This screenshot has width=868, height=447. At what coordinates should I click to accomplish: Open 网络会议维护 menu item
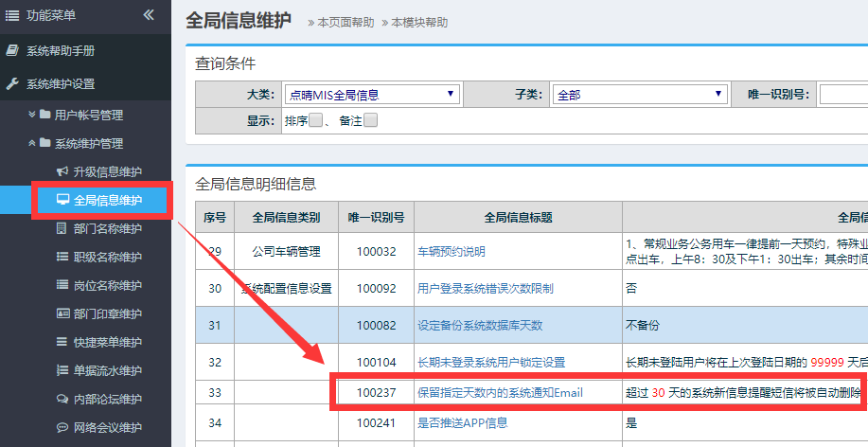point(108,427)
